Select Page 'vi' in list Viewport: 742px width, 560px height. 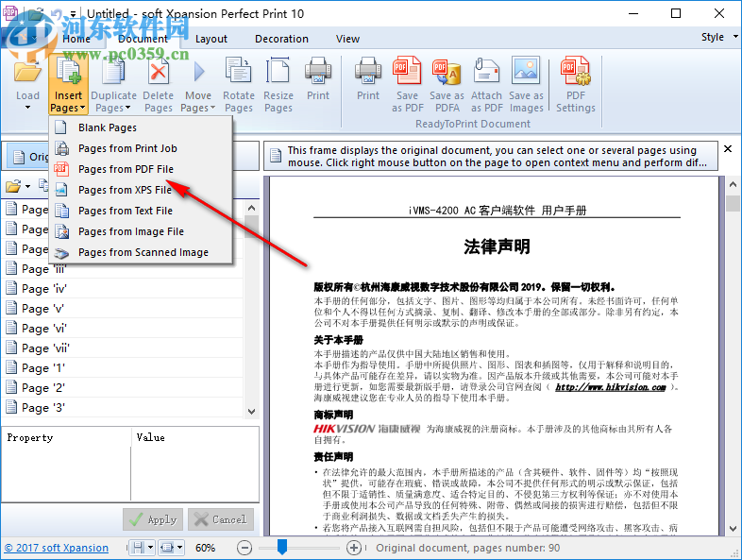[124, 328]
